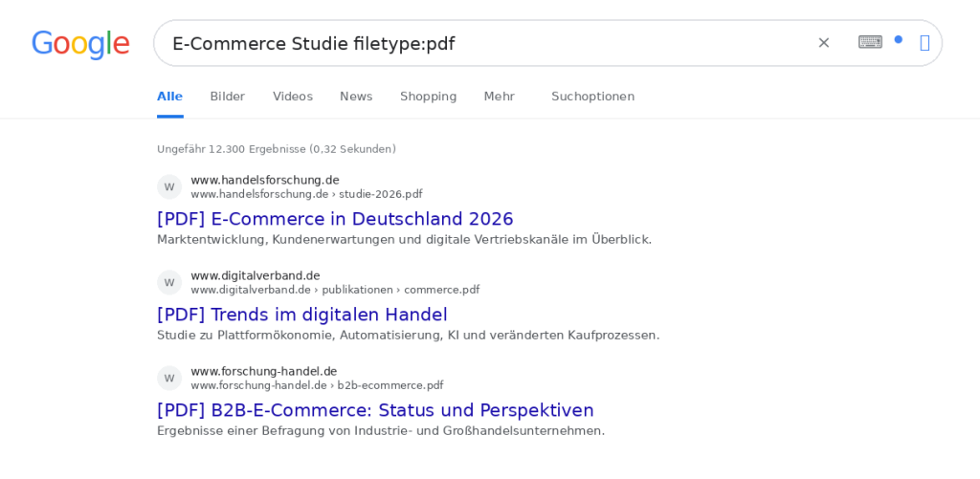Click the www.digitalverband.de site name

pyautogui.click(x=256, y=275)
